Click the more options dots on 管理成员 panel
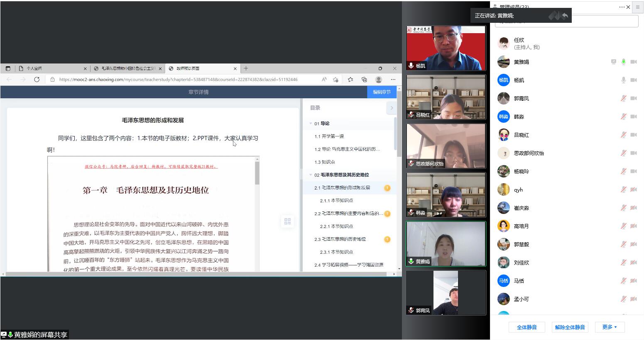 pos(622,7)
